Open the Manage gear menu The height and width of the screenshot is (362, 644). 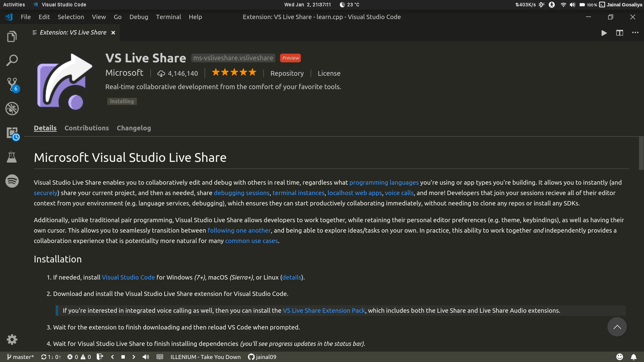coord(12,340)
